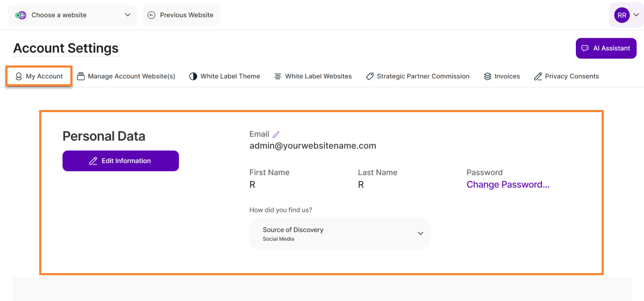Click the Change Password link
This screenshot has height=301, width=644.
click(508, 185)
